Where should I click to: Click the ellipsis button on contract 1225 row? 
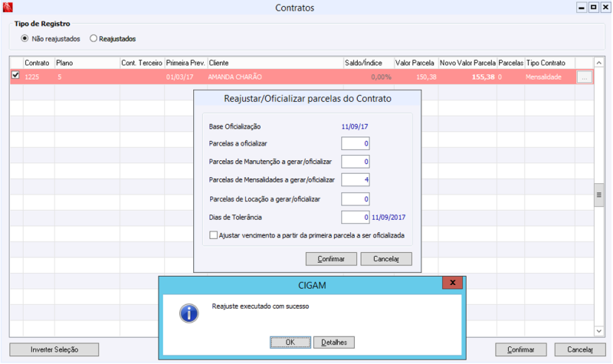pos(585,77)
